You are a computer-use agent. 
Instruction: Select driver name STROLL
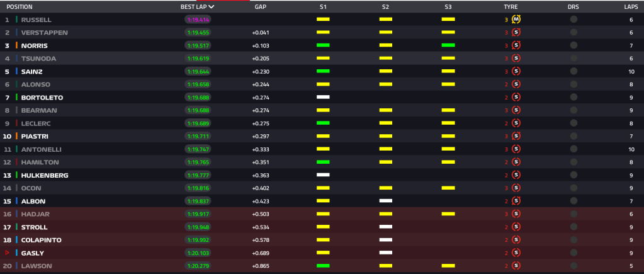[34, 227]
